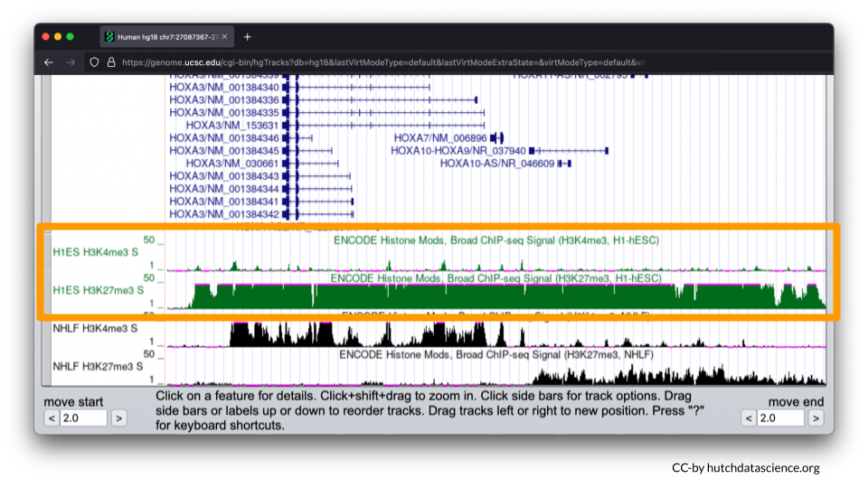Click the HOXA7 gene exon block
Viewport: 868px width, 488px height.
coord(494,137)
